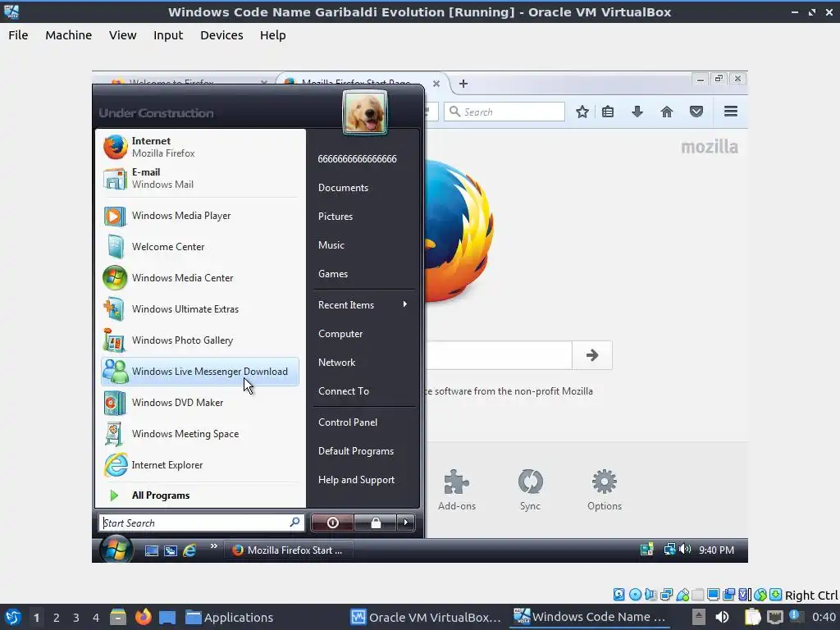The height and width of the screenshot is (630, 840).
Task: Launch Internet Explorer from Start menu
Action: point(200,465)
